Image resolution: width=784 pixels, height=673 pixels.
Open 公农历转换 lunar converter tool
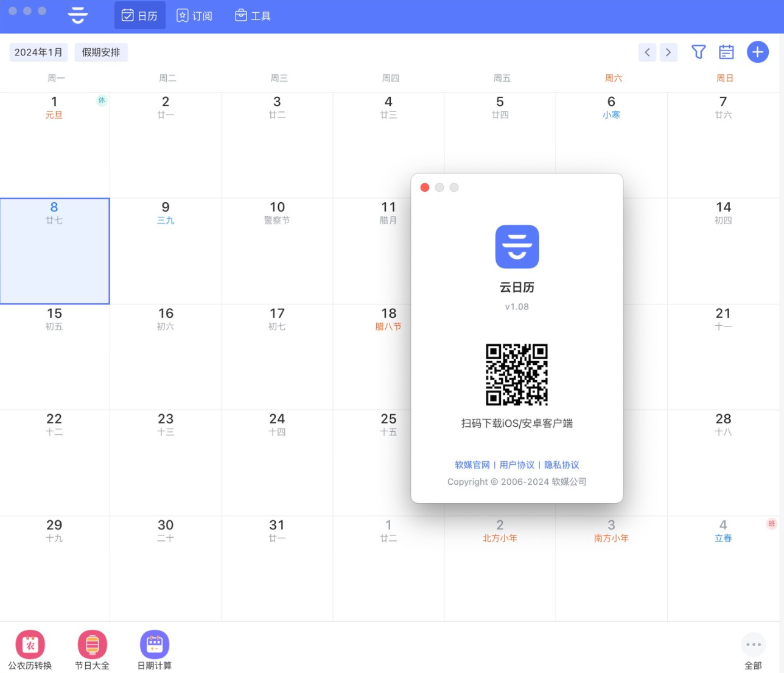tap(30, 650)
